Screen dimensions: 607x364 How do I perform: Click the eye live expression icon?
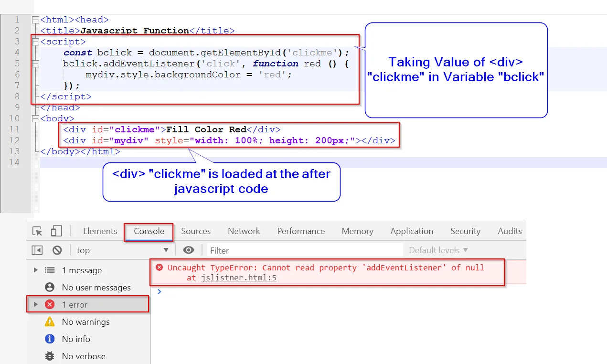[189, 250]
